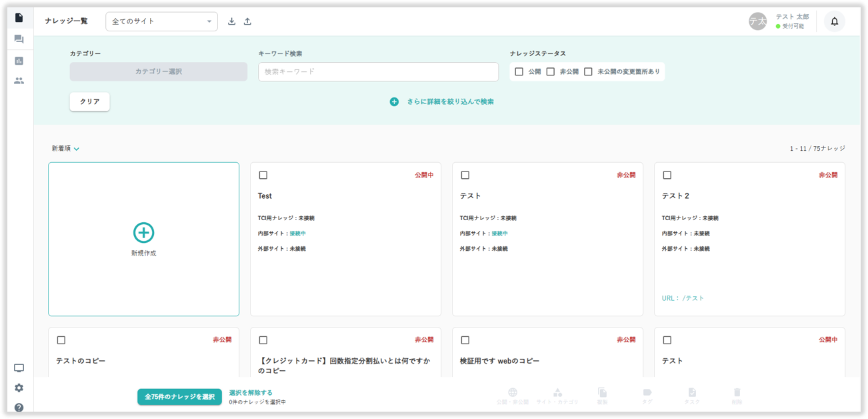Enable 未公開の変更箇所あり filter checkbox
The height and width of the screenshot is (419, 868).
[x=588, y=71]
